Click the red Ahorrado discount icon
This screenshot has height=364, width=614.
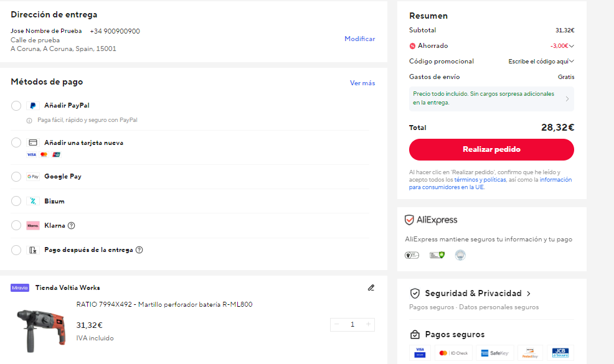pyautogui.click(x=412, y=46)
